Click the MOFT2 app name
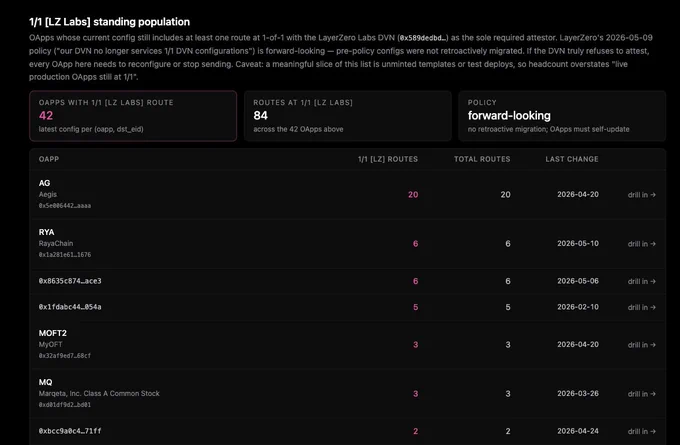The height and width of the screenshot is (445, 680). pyautogui.click(x=52, y=333)
